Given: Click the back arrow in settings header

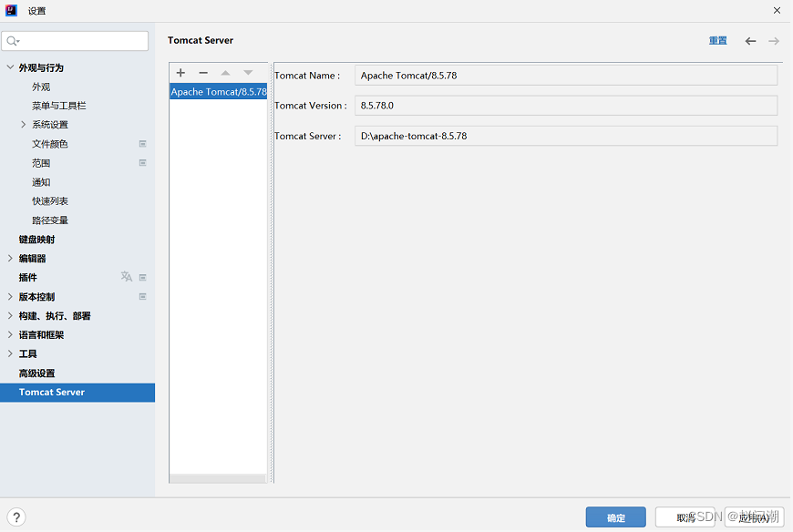Looking at the screenshot, I should tap(750, 41).
